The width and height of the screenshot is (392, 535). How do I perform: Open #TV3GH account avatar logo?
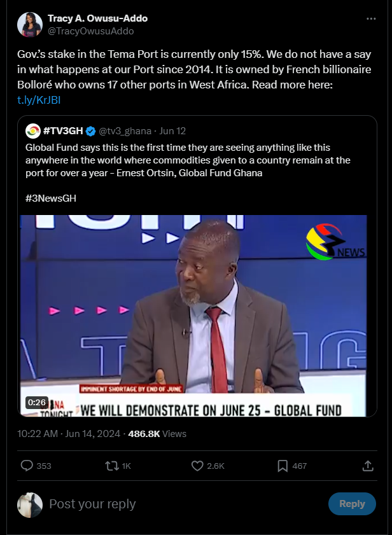coord(33,131)
